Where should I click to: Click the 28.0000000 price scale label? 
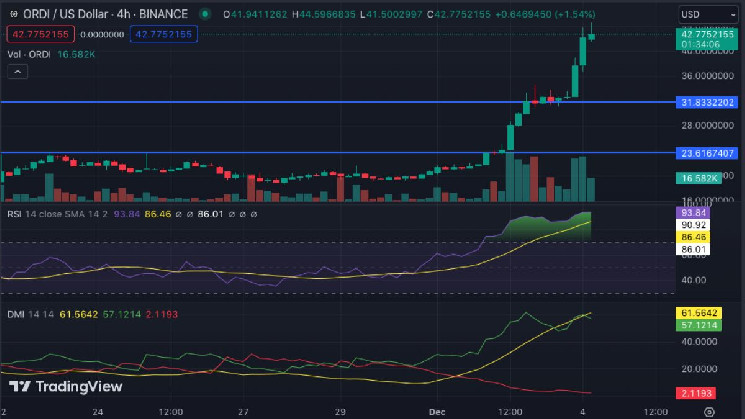point(707,125)
